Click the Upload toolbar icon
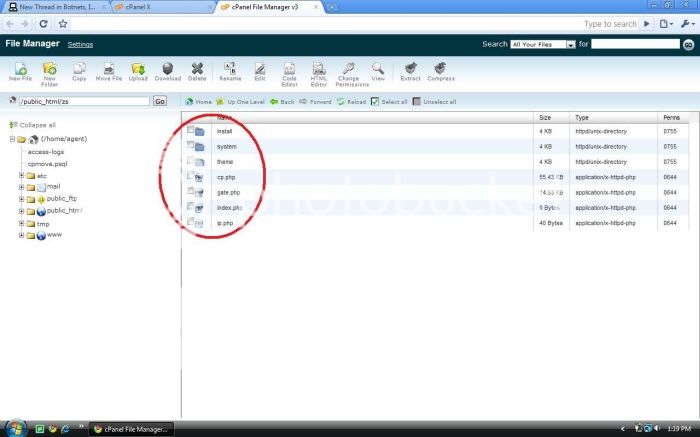Image resolution: width=700 pixels, height=437 pixels. (138, 71)
